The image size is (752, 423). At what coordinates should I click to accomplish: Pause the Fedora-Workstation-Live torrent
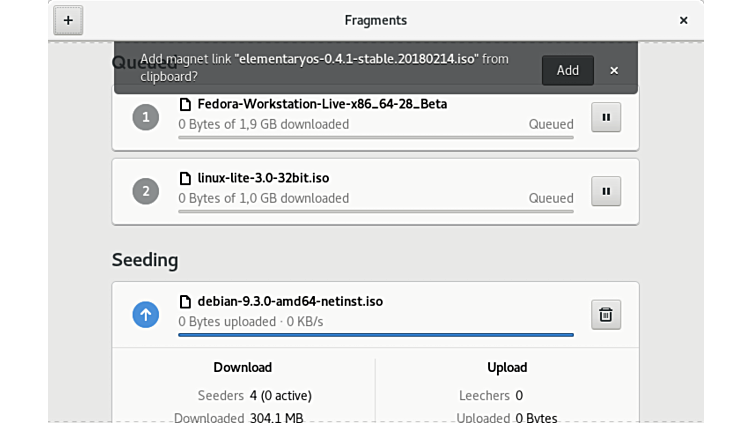(x=606, y=116)
